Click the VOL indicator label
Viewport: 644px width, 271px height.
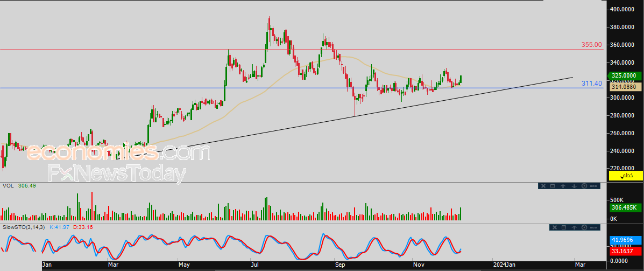click(8, 186)
